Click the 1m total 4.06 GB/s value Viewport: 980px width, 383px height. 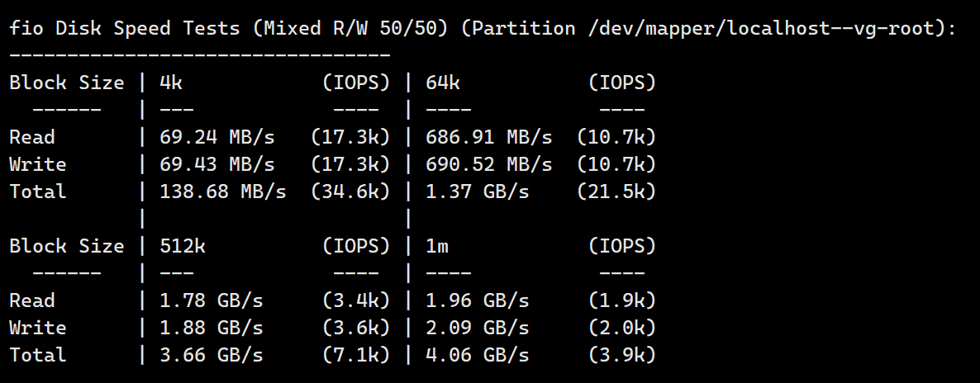(478, 356)
